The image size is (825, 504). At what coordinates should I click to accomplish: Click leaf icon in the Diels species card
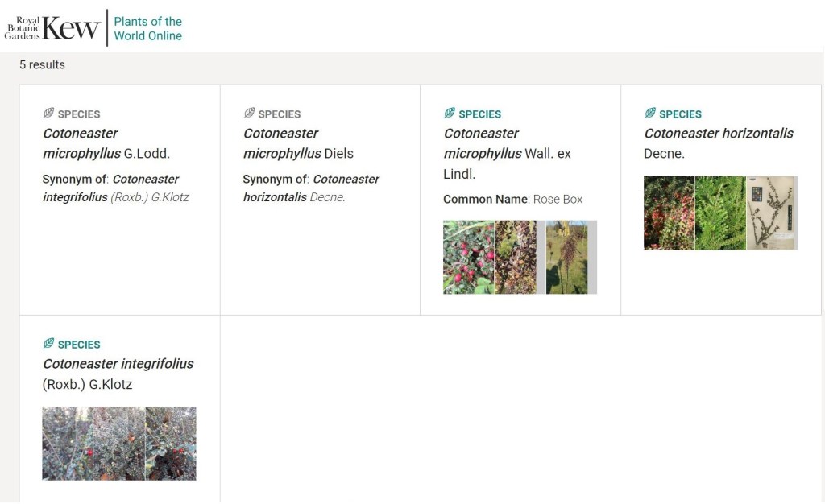coord(250,114)
